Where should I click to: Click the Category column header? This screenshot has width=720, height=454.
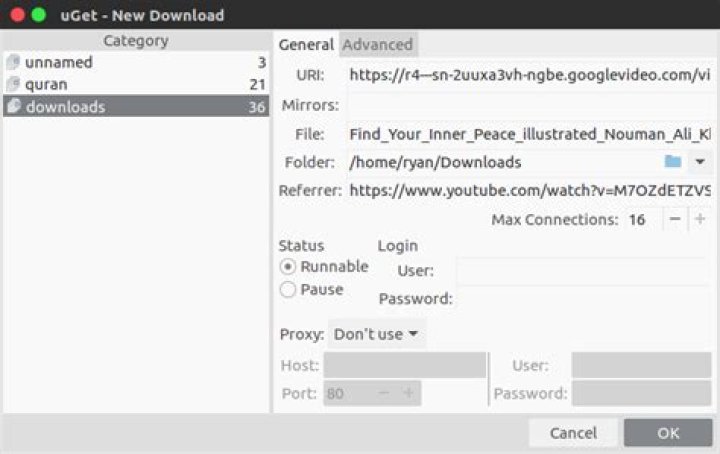point(136,40)
